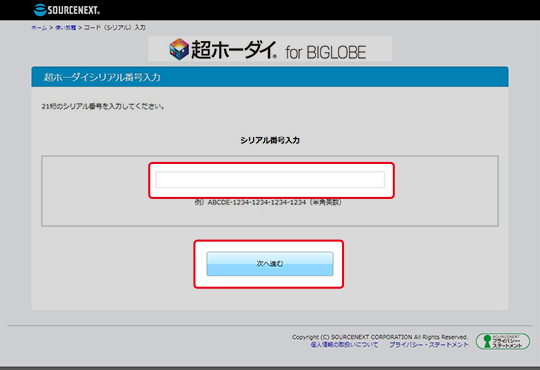This screenshot has width=540, height=370.
Task: Open プライバシー・ステートメント text link
Action: coord(429,345)
